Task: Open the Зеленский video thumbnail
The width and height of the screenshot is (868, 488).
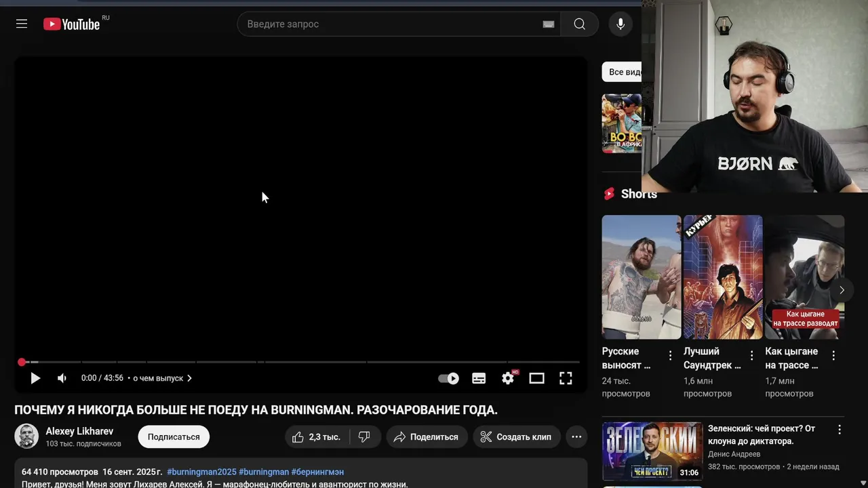Action: pyautogui.click(x=652, y=451)
